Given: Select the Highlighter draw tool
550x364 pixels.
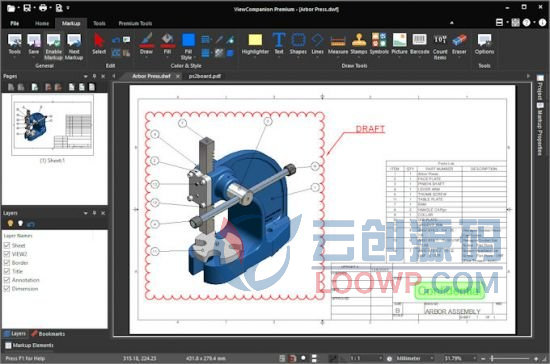Looking at the screenshot, I should [255, 44].
